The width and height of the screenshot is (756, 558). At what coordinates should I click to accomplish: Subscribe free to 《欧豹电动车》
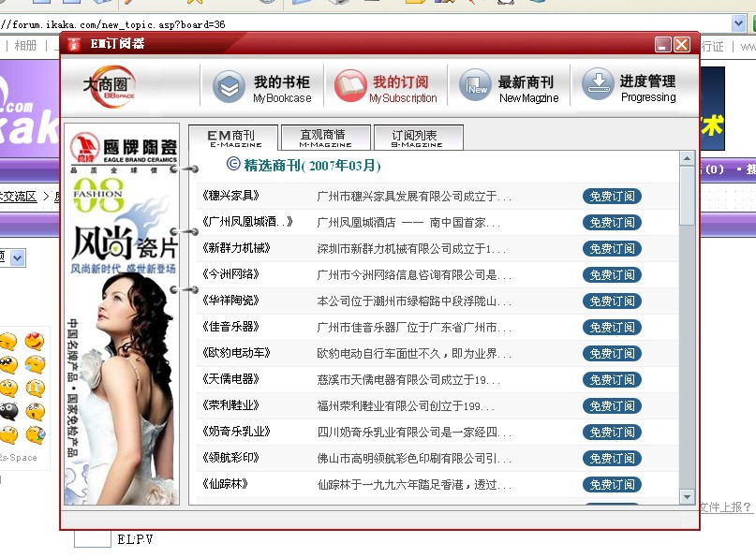612,354
